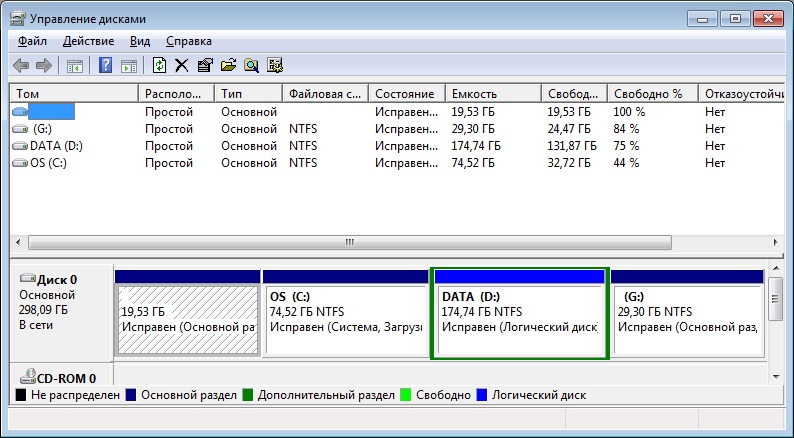Click the horizontal scrollbar right arrow
794x438 pixels.
tap(775, 243)
